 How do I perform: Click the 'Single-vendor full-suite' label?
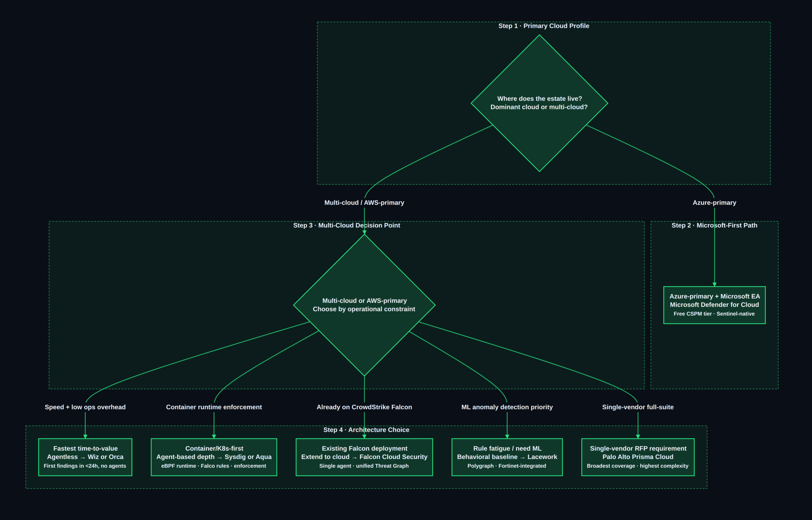pyautogui.click(x=638, y=407)
